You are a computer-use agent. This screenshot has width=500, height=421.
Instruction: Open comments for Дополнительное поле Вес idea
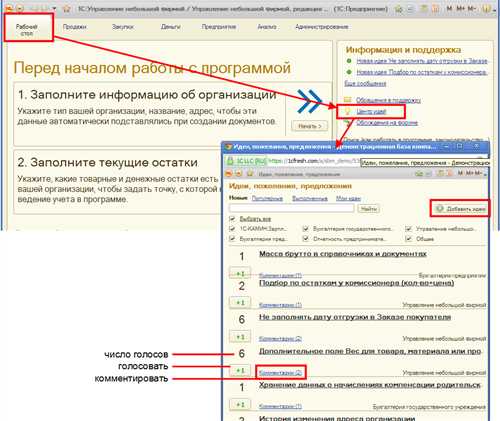[x=280, y=372]
